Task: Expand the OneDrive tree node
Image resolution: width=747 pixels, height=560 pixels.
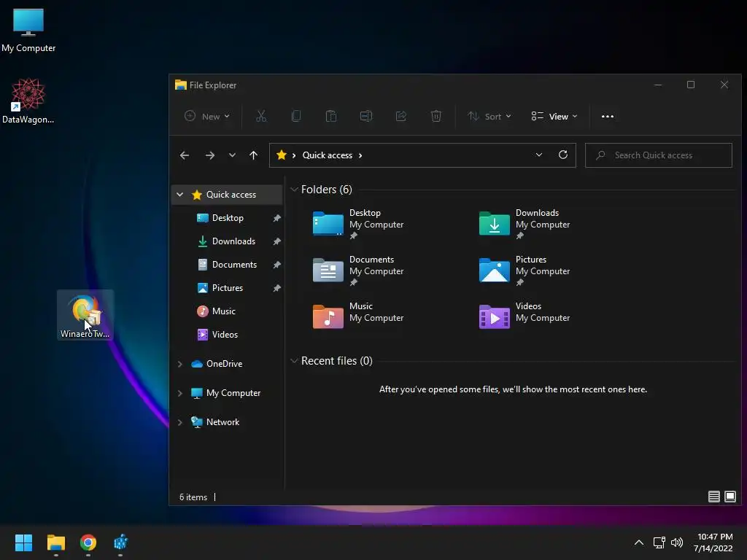Action: 179,364
